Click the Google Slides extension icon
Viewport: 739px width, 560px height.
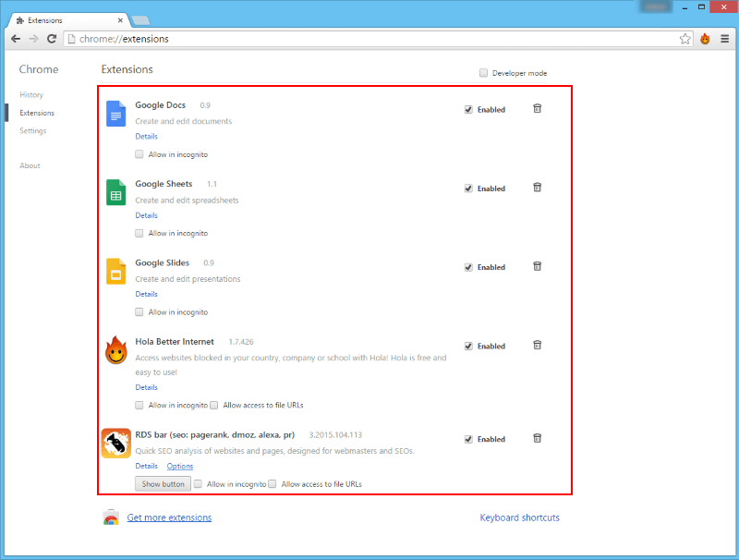(x=115, y=271)
